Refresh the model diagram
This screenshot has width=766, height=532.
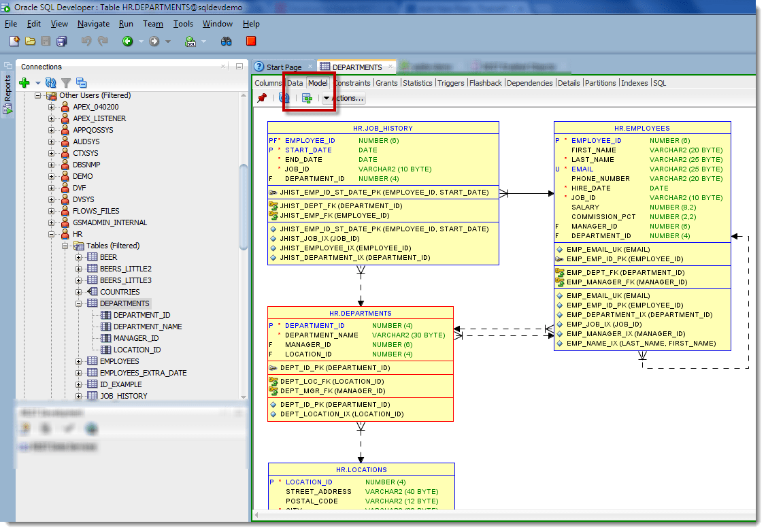[284, 98]
